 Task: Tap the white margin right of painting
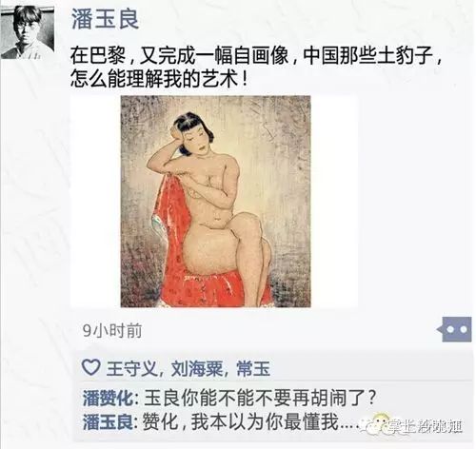pyautogui.click(x=334, y=202)
